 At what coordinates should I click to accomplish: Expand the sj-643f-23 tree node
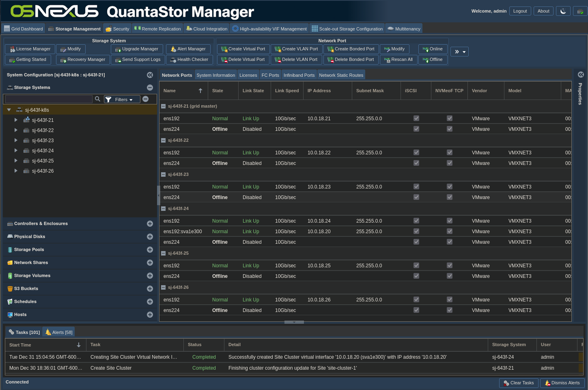(x=16, y=140)
